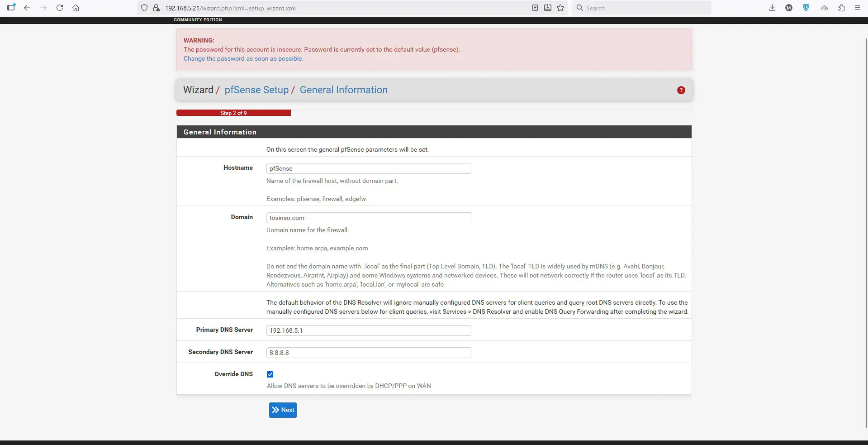868x445 pixels.
Task: Click 'Allow DNS servers to be overridden' text
Action: pos(349,386)
